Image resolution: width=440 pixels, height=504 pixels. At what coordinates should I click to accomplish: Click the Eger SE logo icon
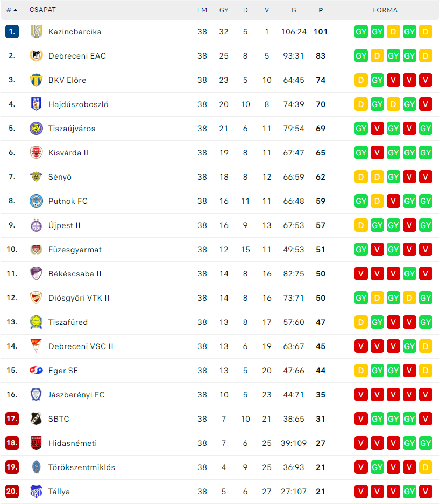tap(37, 370)
